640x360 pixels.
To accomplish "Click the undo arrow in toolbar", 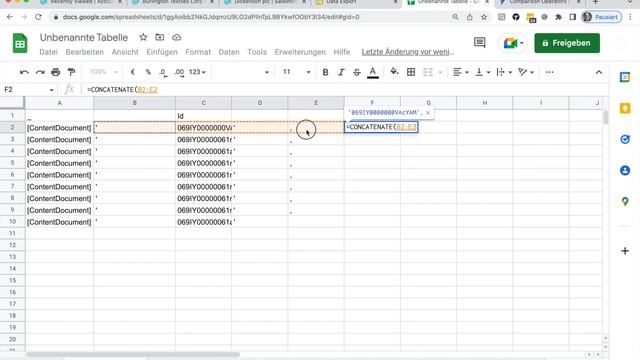I will coord(24,72).
